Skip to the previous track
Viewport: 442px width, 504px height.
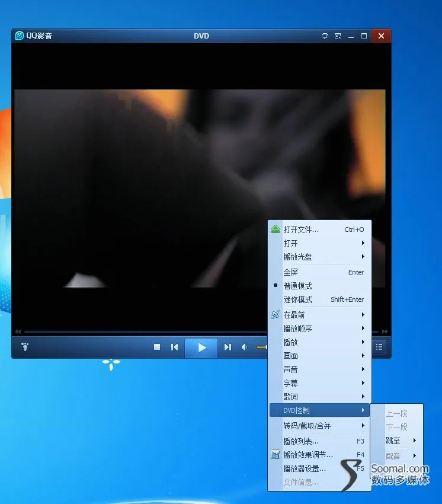174,347
